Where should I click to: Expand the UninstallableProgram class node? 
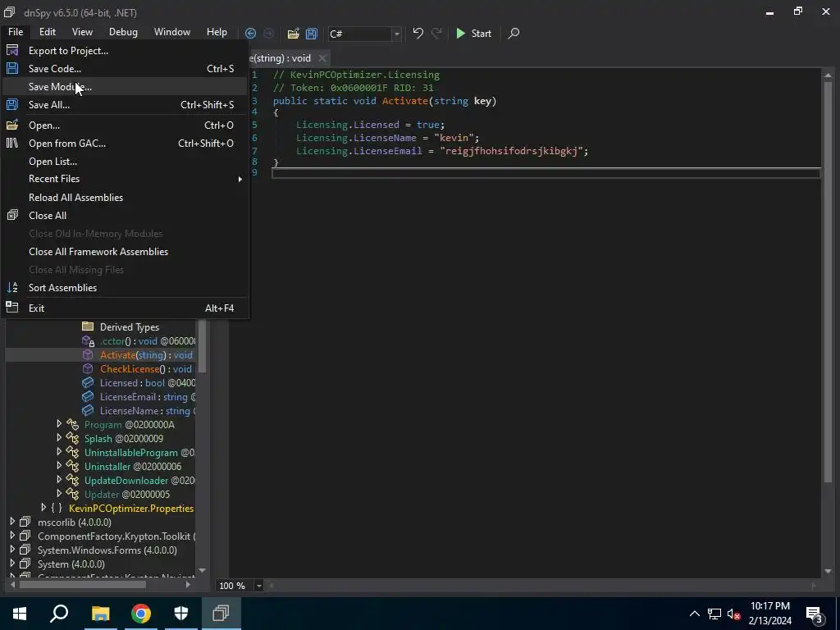[59, 452]
